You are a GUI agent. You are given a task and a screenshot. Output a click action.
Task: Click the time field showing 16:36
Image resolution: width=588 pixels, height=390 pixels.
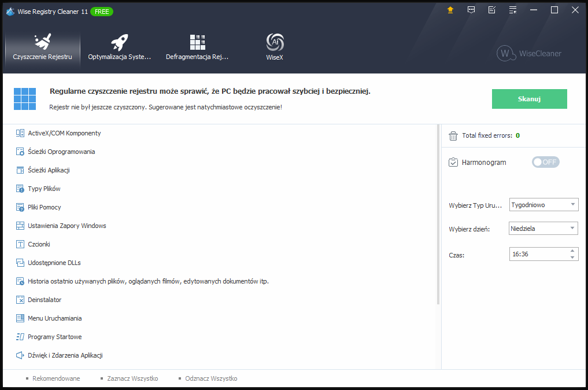pyautogui.click(x=538, y=254)
